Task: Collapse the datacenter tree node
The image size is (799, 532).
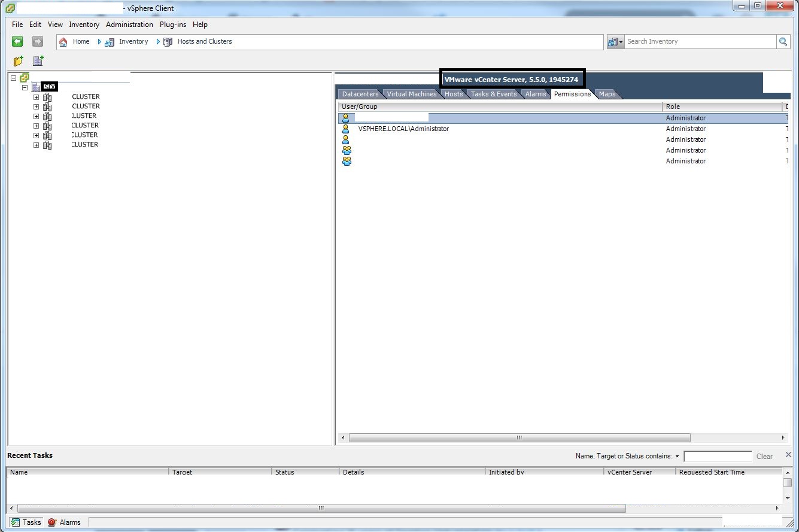Action: tap(25, 87)
